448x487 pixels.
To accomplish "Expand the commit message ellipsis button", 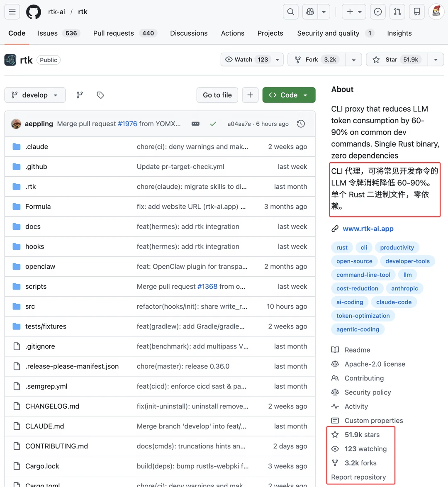I will click(195, 124).
